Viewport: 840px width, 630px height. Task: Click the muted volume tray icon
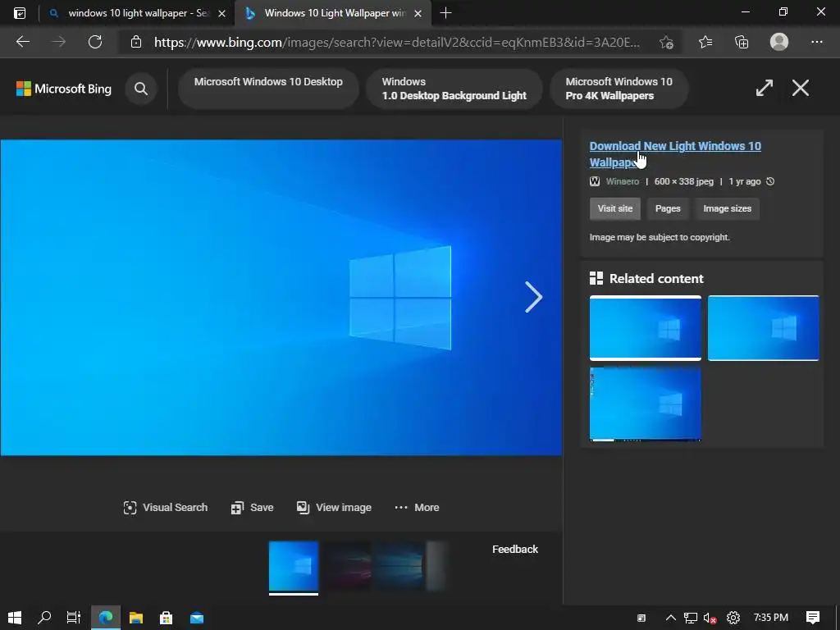[x=710, y=618]
